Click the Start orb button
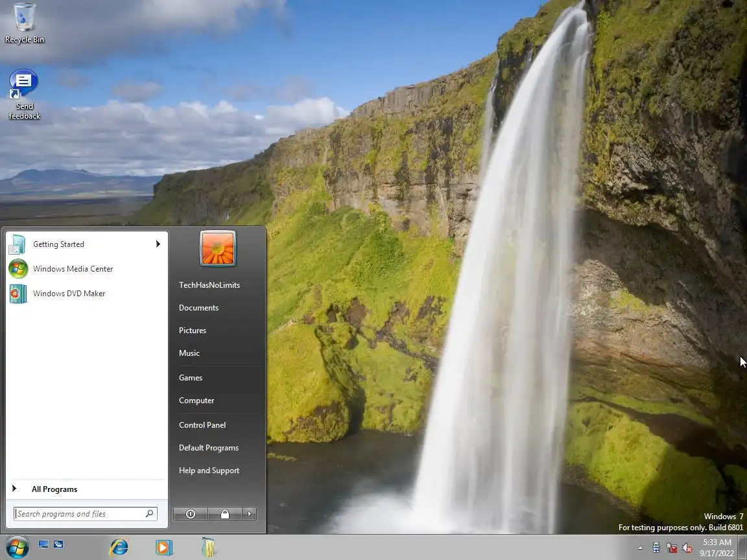The height and width of the screenshot is (560, 747). [17, 546]
